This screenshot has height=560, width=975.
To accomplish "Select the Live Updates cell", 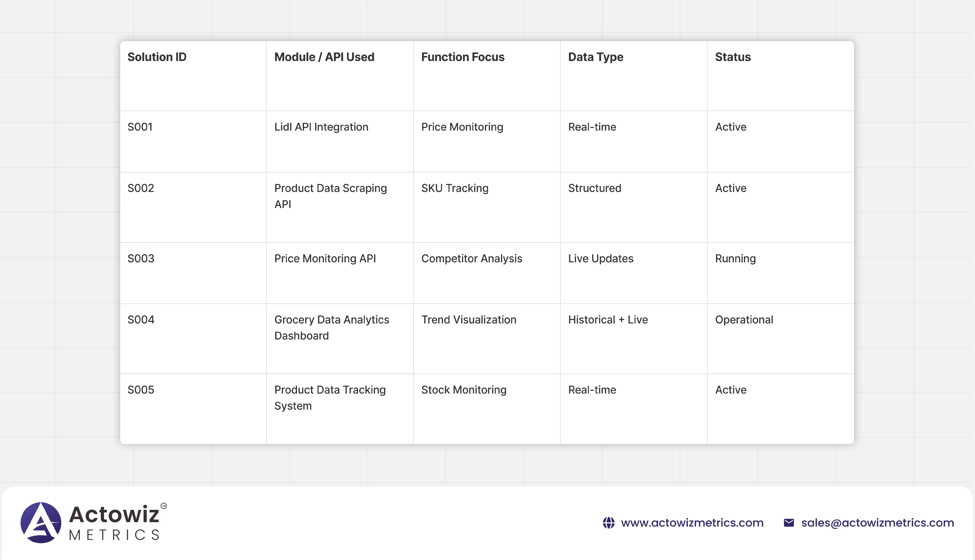I will click(x=601, y=258).
